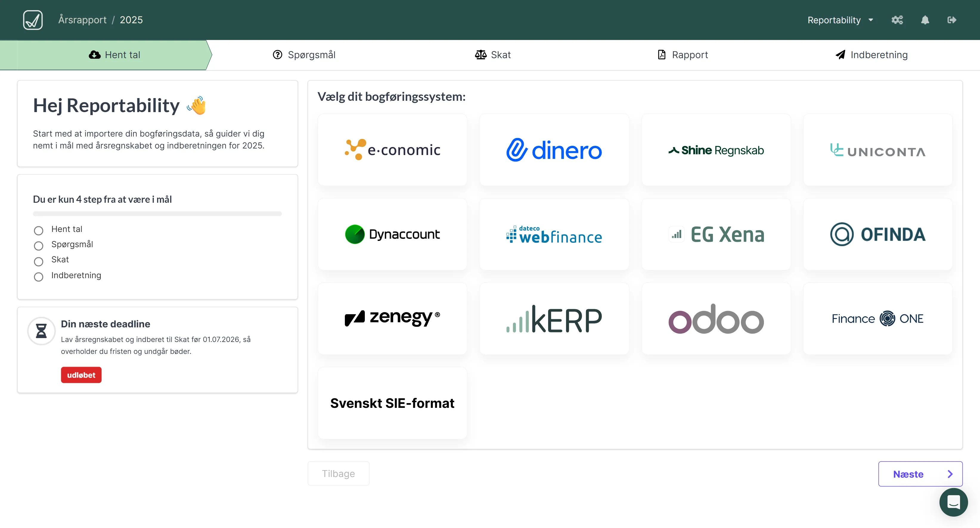Toggle the Indberetning step circle

point(38,277)
